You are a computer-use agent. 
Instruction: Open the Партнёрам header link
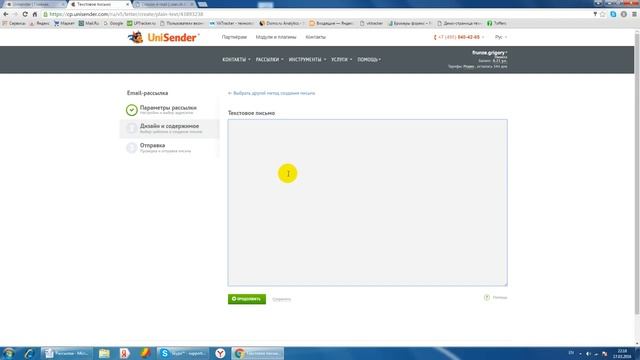(x=234, y=37)
